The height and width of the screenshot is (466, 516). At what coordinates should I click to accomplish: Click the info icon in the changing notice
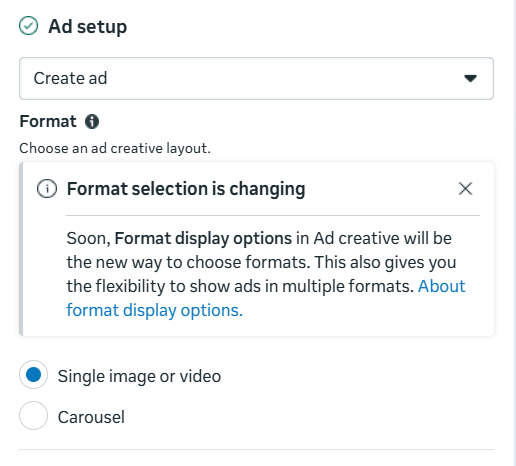(x=47, y=188)
